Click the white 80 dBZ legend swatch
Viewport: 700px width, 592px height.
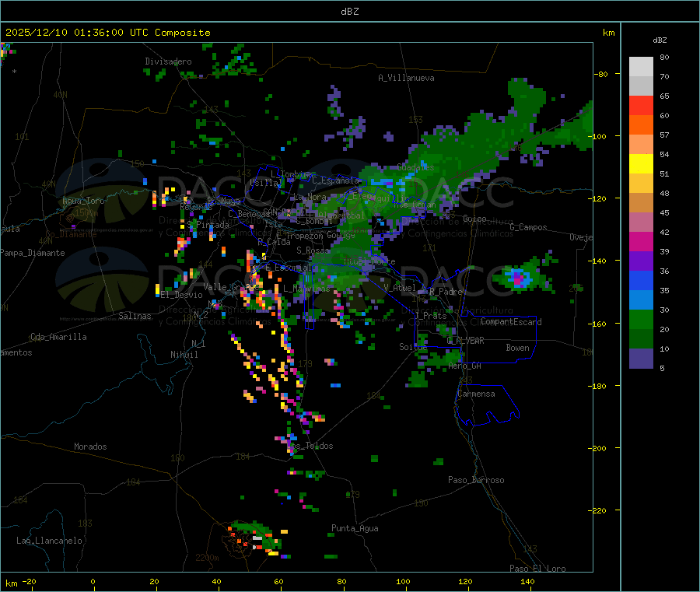click(x=641, y=67)
